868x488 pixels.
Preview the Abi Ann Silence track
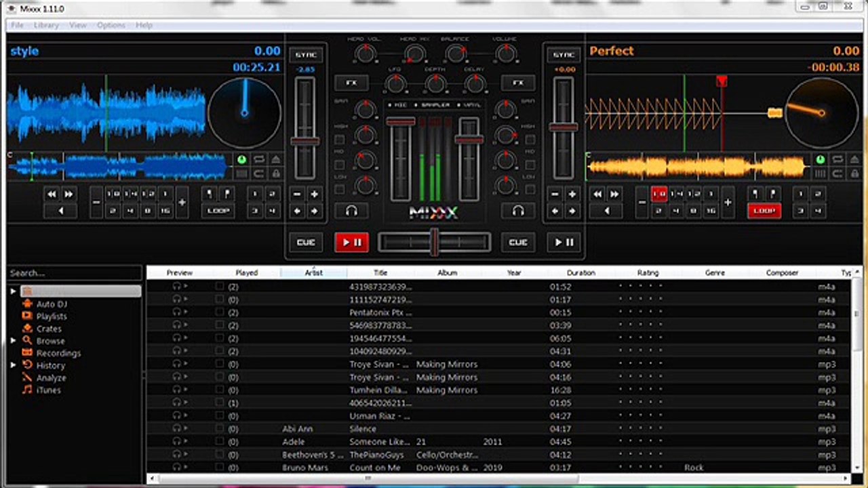click(180, 428)
